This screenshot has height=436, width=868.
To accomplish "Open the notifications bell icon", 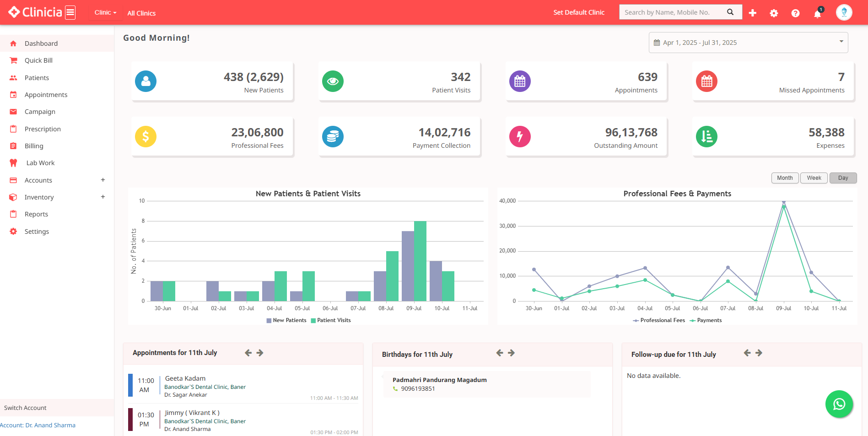I will click(817, 14).
